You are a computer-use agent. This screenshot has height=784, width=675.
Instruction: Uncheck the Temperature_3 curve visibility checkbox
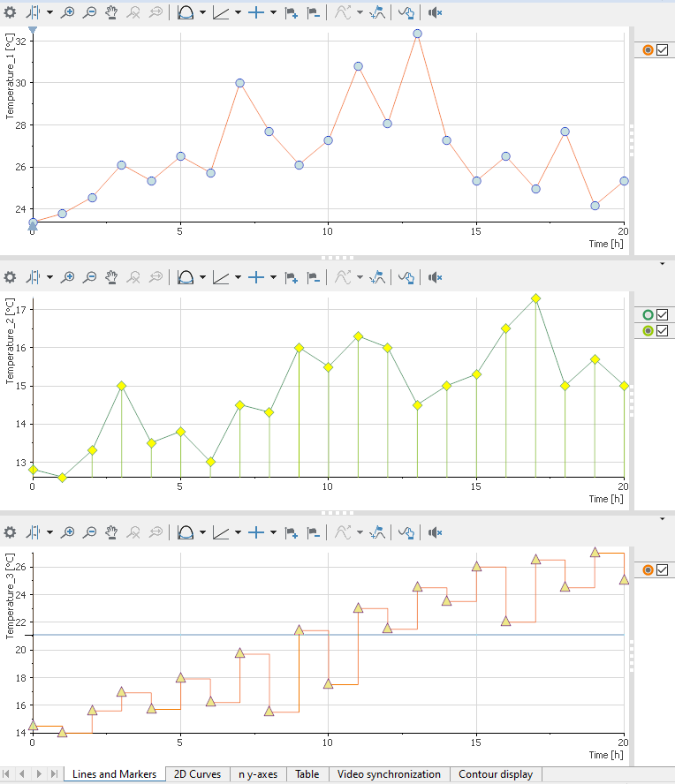(x=662, y=569)
